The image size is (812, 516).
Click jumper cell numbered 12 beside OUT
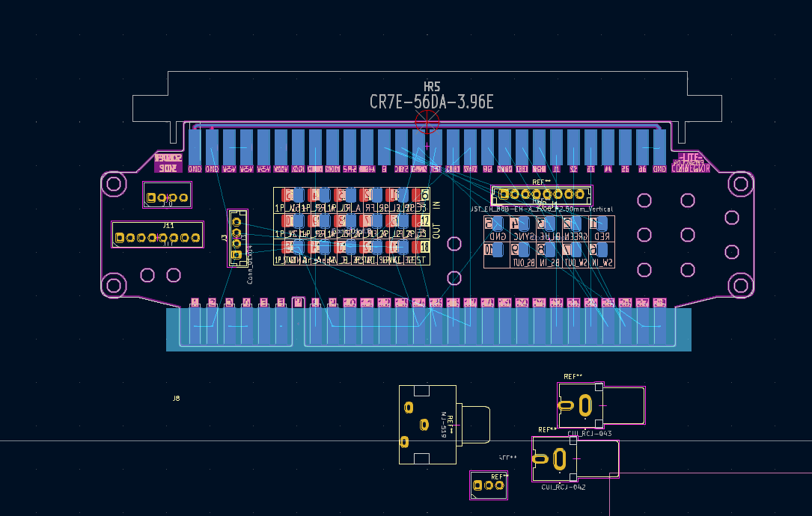coord(424,221)
